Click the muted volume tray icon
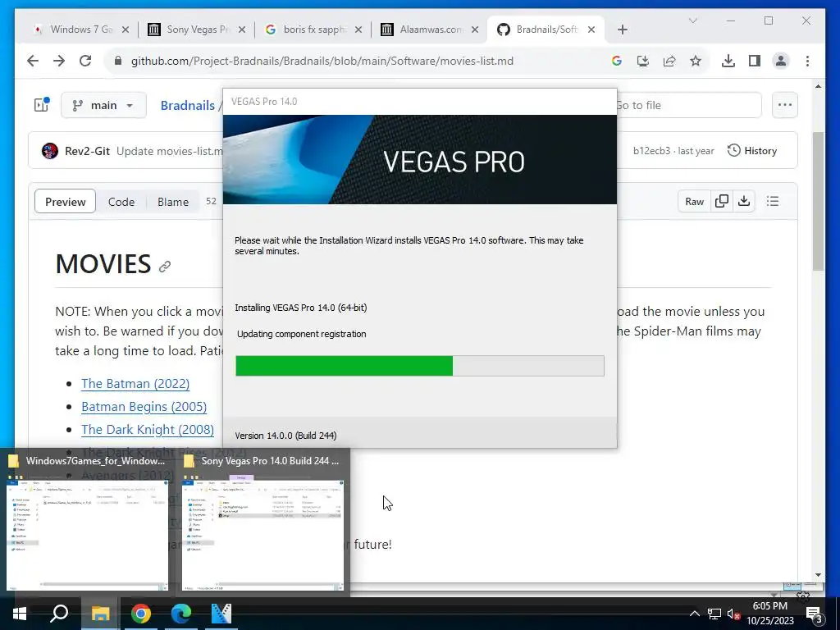The width and height of the screenshot is (840, 630). pos(733,614)
